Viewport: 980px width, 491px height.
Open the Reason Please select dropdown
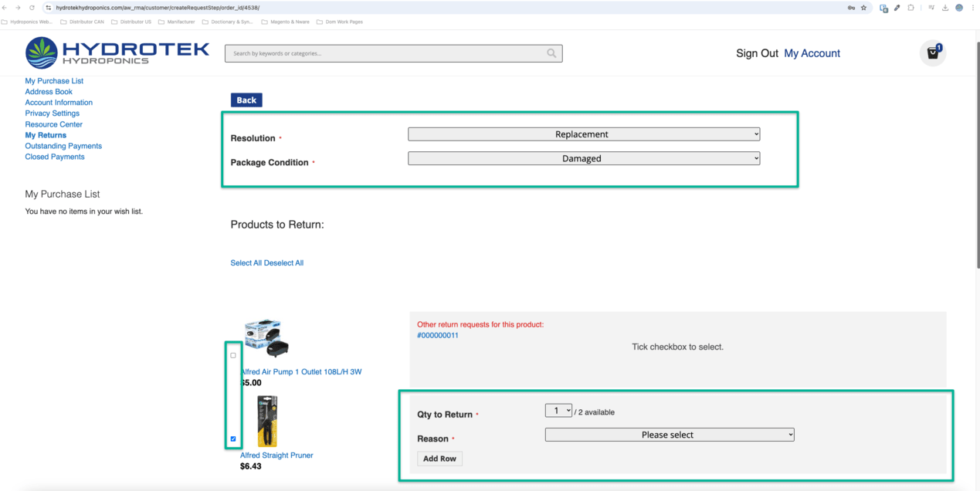670,435
